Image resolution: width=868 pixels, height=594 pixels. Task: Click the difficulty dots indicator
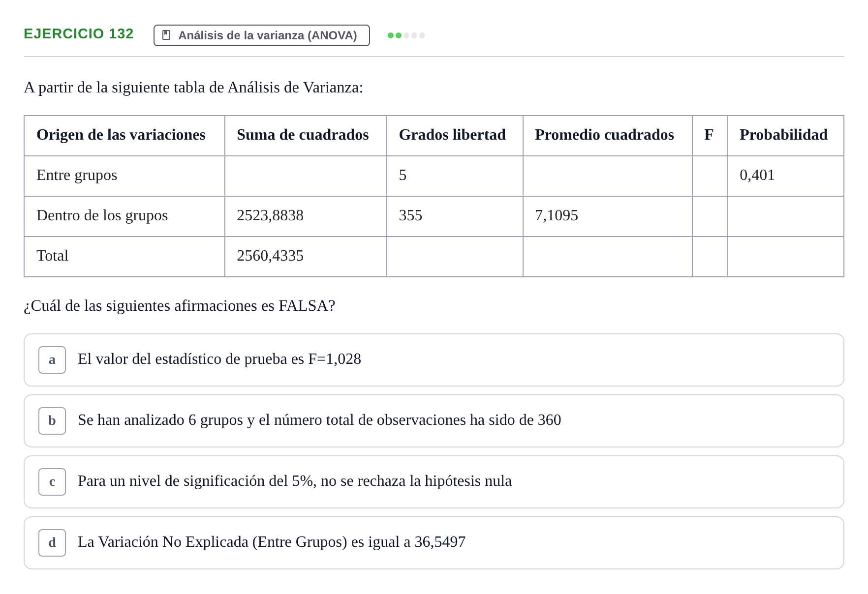pyautogui.click(x=406, y=35)
